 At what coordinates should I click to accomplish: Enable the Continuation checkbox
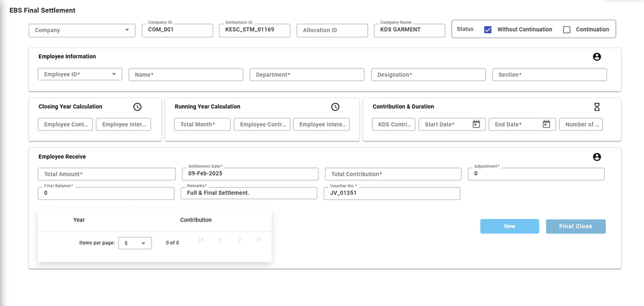(x=566, y=30)
